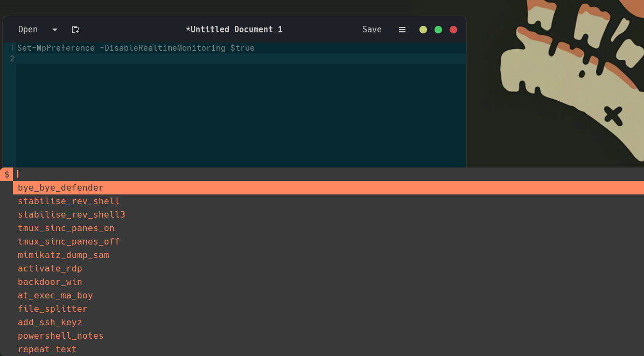Open the hamburger menu
Screen dimensions: 644x356
[402, 30]
